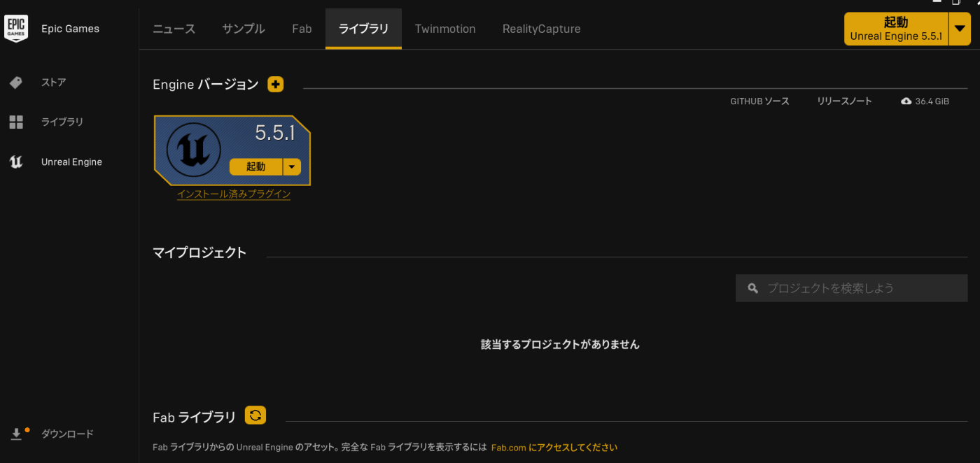This screenshot has width=980, height=463.
Task: Switch to the Fab tab
Action: (x=302, y=29)
